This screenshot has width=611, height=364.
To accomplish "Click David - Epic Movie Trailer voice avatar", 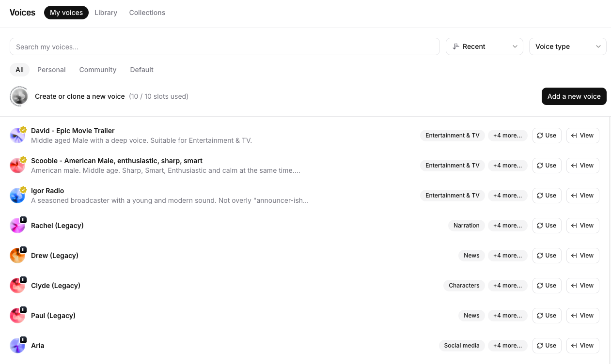I will [x=17, y=136].
